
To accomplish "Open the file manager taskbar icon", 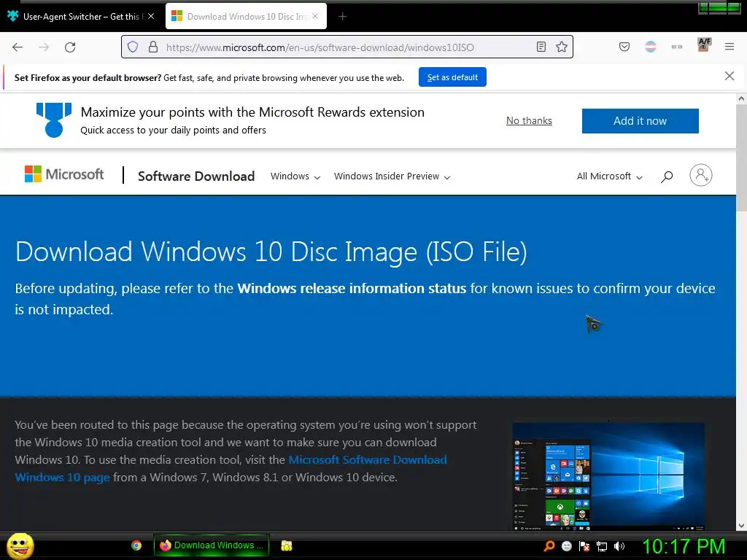I will (x=286, y=545).
